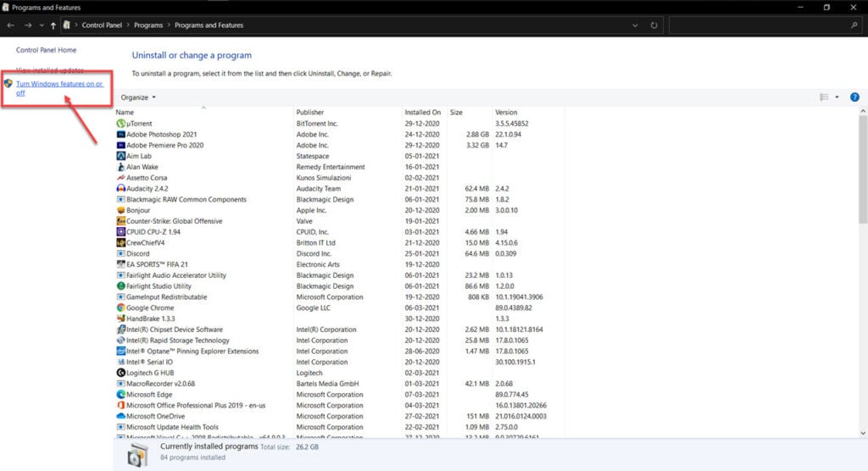Click the scrollbar up arrow
The image size is (868, 471).
863,111
